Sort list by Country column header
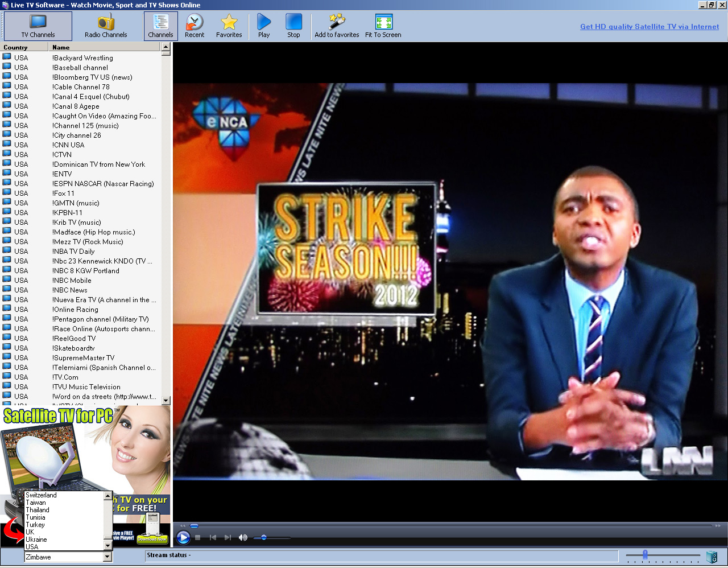Viewport: 728px width, 568px height. 24,47
